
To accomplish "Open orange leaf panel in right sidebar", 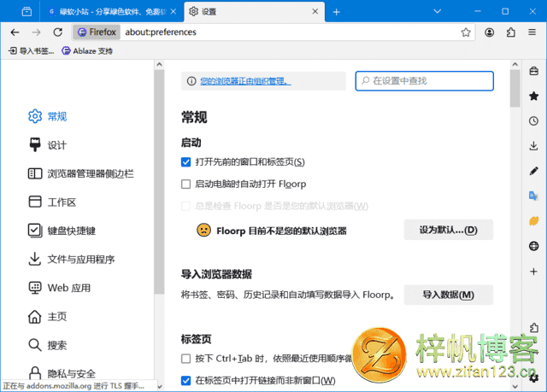I will pos(533,221).
